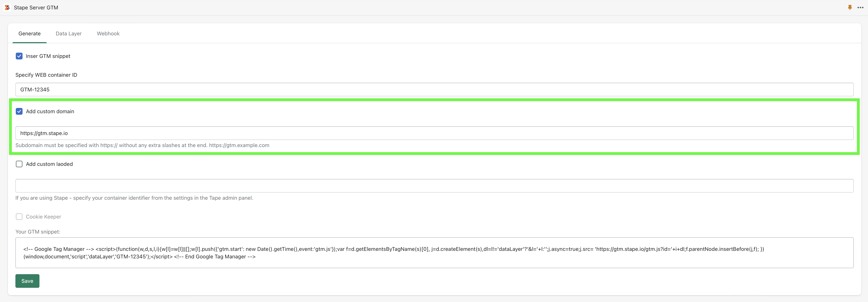This screenshot has width=868, height=302.
Task: Uncheck the Inser GTM snippet checkbox
Action: tap(19, 56)
